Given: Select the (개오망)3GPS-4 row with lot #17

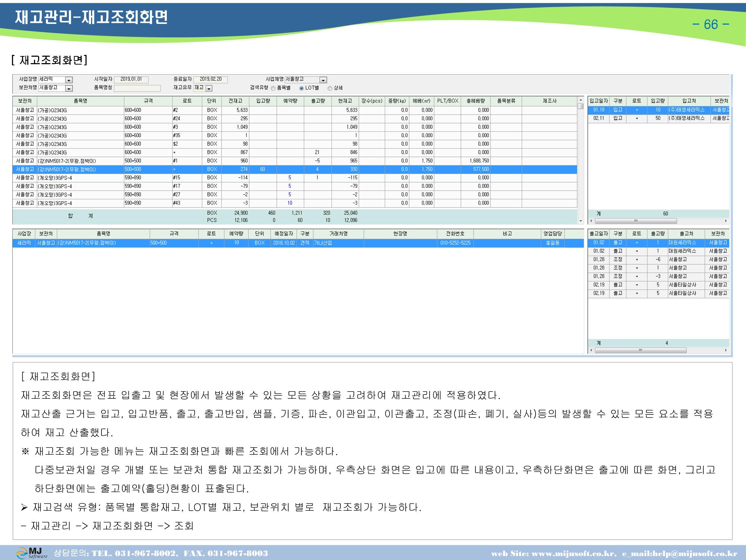Looking at the screenshot, I should [295, 186].
